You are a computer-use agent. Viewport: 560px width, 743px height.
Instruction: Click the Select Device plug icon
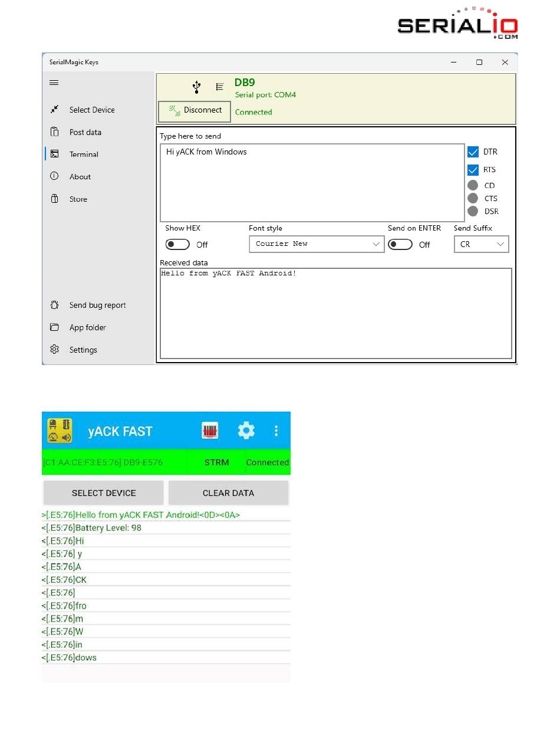click(54, 109)
